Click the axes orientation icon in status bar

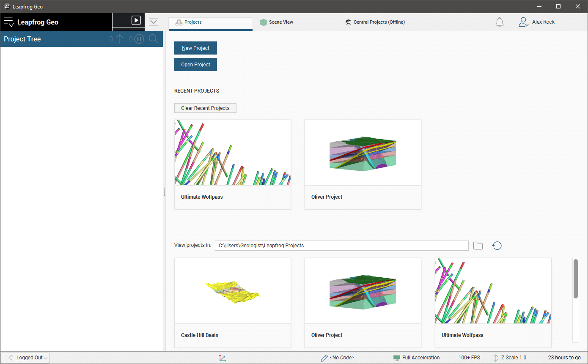pos(223,358)
